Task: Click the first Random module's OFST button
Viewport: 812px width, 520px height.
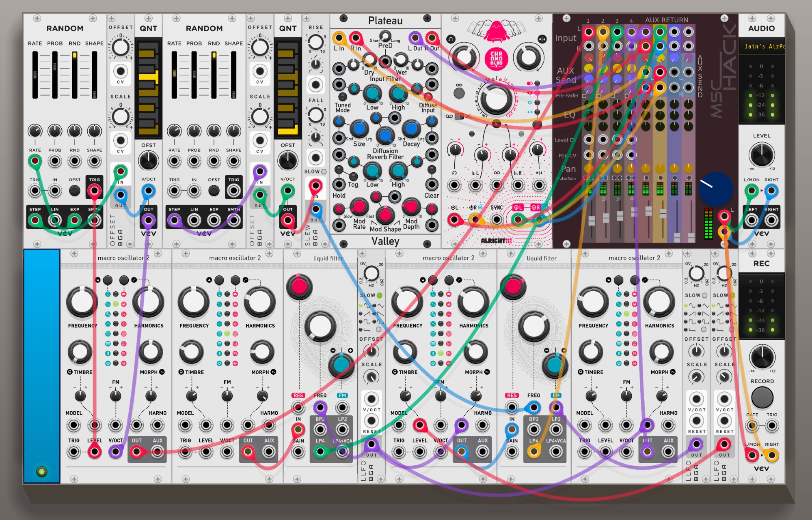Action: pyautogui.click(x=74, y=190)
